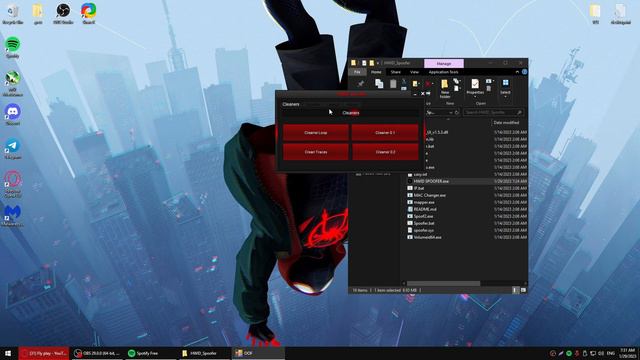Select the Spoofer.bat file
640x360 pixels.
[x=424, y=223]
